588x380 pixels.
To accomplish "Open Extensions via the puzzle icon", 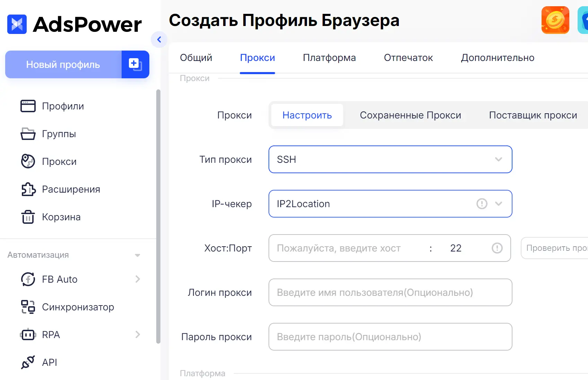I will 28,189.
